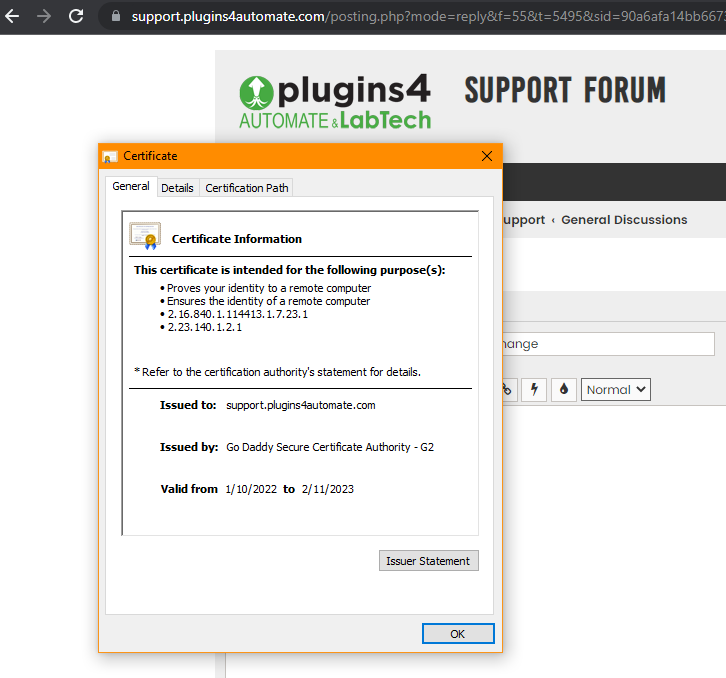Click the certificate icon in the dialog title bar
This screenshot has width=726, height=678.
[x=110, y=157]
